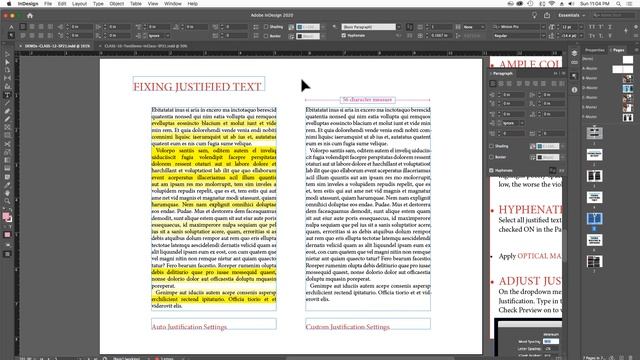
Task: Select the Direct Selection tool
Action: pyautogui.click(x=7, y=62)
